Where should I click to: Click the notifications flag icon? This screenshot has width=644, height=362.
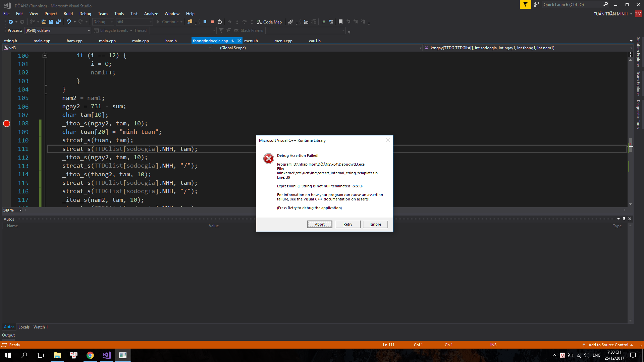click(x=525, y=4)
